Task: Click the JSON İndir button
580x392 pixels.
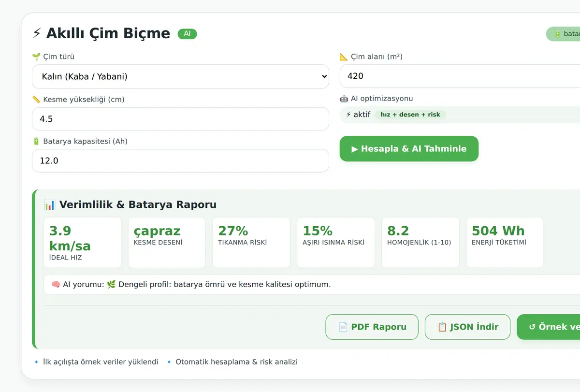Action: pos(468,327)
